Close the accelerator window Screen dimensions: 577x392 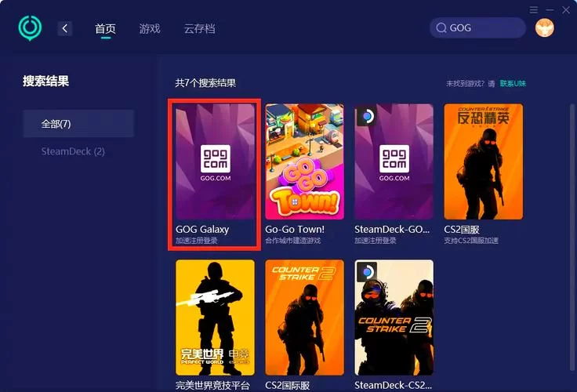pyautogui.click(x=565, y=10)
